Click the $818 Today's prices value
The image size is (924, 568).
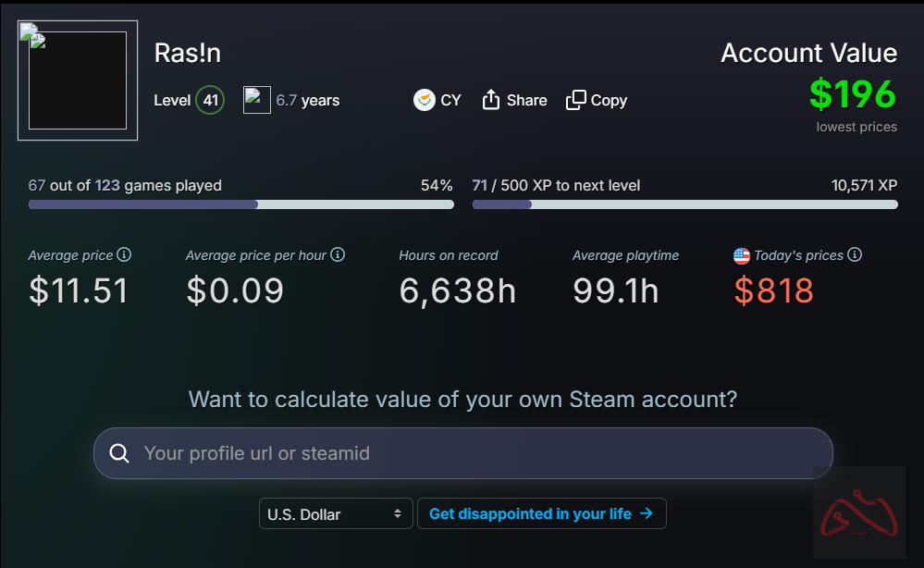(x=773, y=290)
